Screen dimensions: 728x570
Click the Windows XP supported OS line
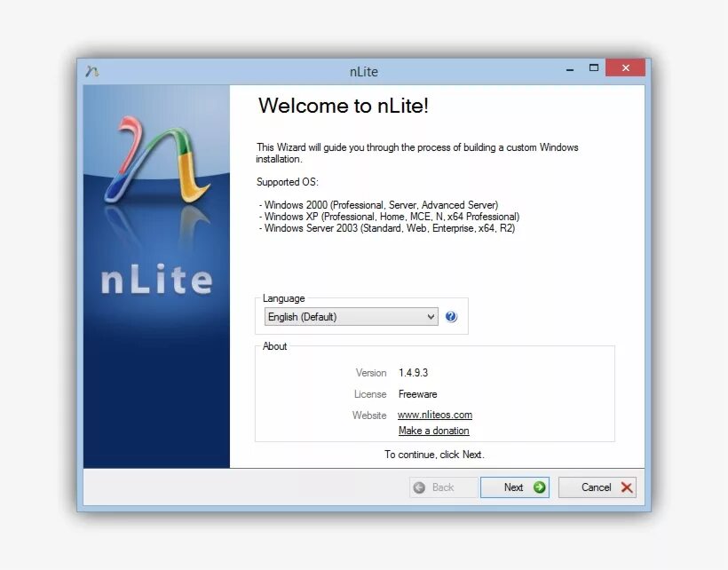coord(389,217)
